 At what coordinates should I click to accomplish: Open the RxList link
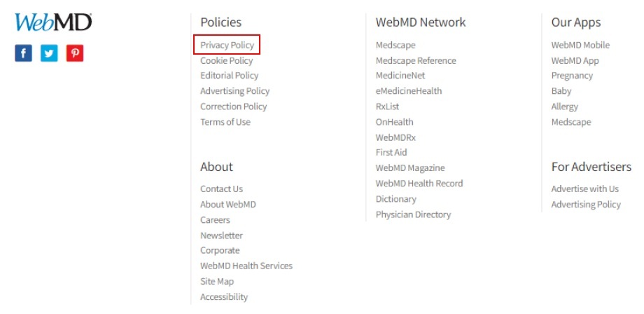[387, 107]
